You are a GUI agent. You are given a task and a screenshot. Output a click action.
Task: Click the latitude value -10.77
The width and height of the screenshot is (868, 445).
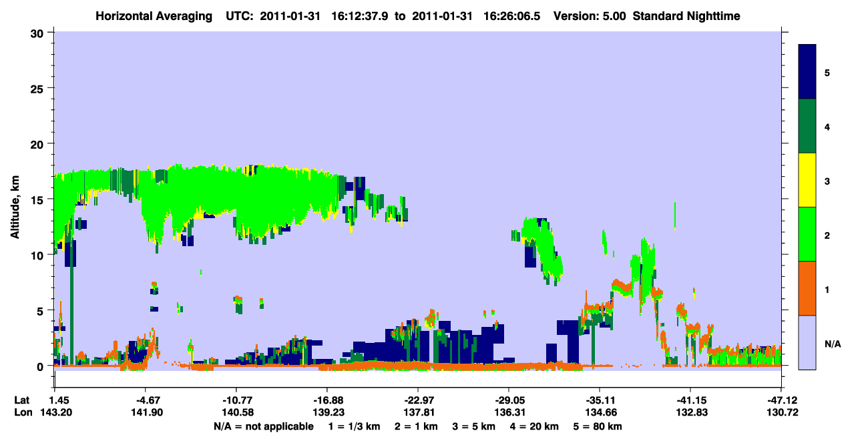pos(236,400)
